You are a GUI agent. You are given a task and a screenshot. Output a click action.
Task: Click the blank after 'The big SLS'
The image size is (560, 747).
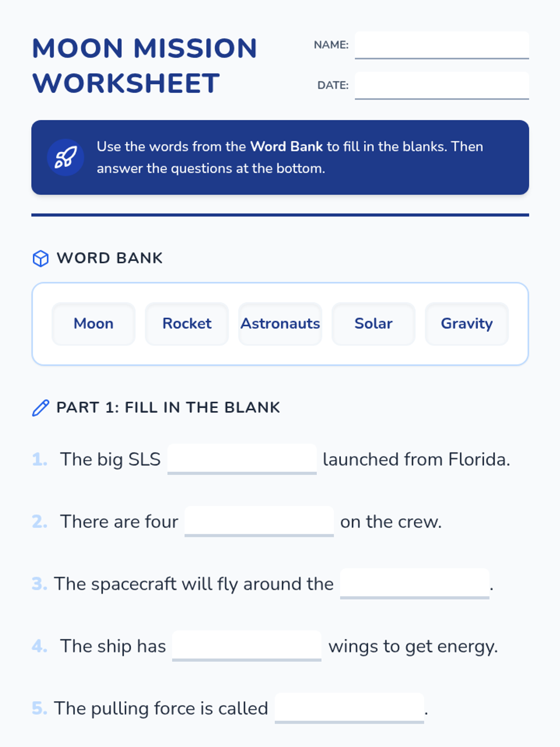pos(242,459)
